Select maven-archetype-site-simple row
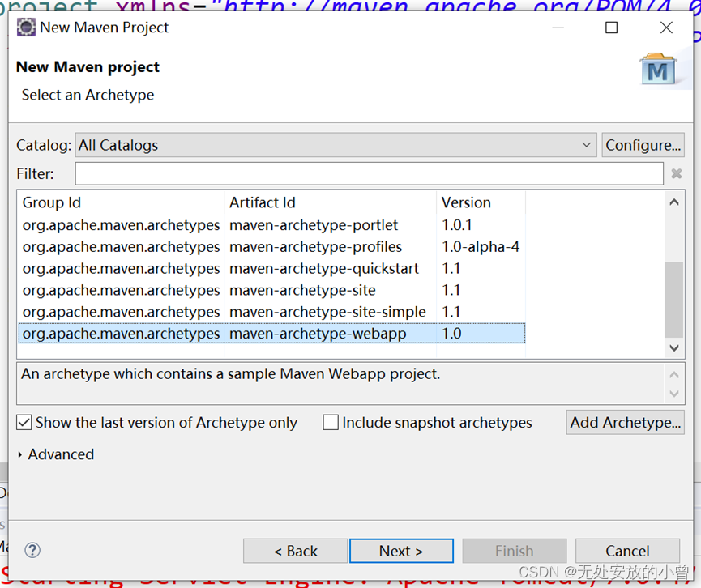This screenshot has height=588, width=701. point(271,312)
